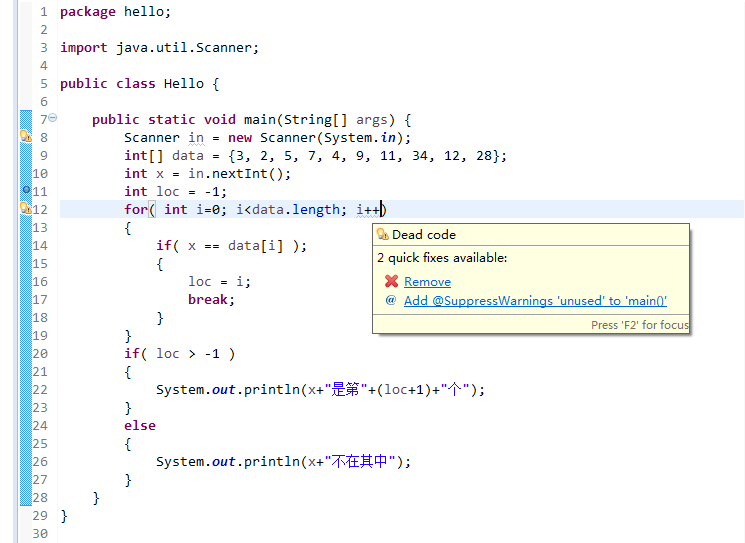The image size is (745, 543).
Task: Click 'int loc = -1;' on line 11
Action: tap(176, 192)
